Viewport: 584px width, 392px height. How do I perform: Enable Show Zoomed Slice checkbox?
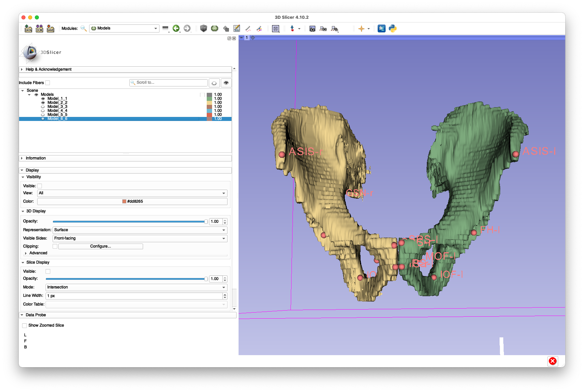tap(24, 325)
